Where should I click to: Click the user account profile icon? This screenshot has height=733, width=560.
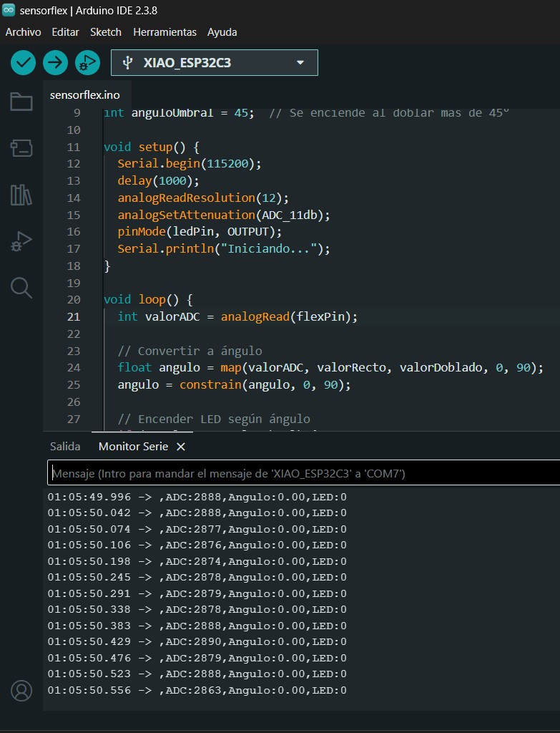point(21,691)
